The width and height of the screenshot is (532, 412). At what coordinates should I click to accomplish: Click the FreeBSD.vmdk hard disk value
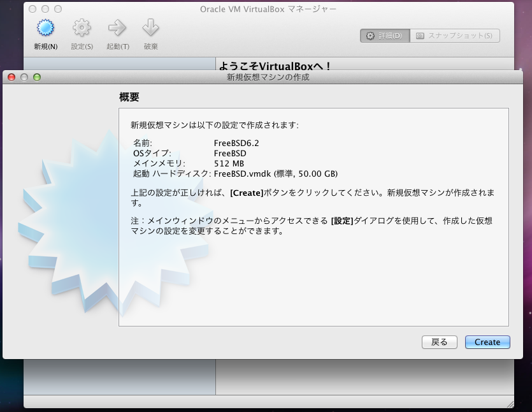(276, 173)
